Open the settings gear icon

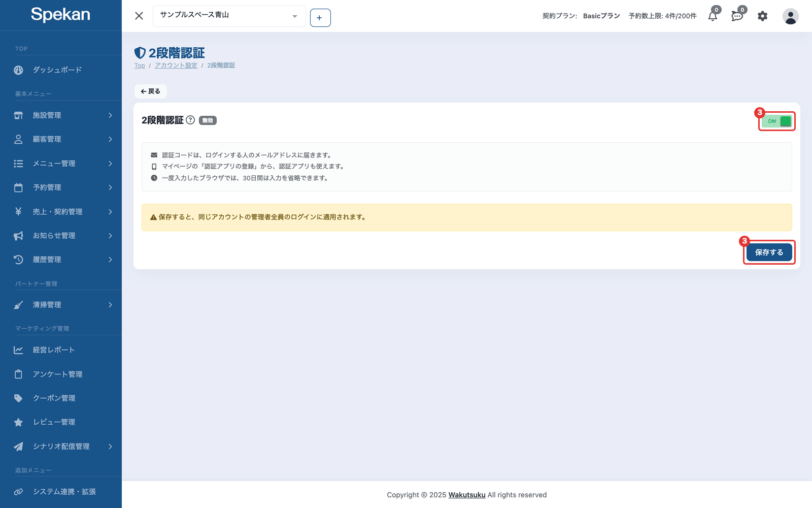pyautogui.click(x=762, y=16)
